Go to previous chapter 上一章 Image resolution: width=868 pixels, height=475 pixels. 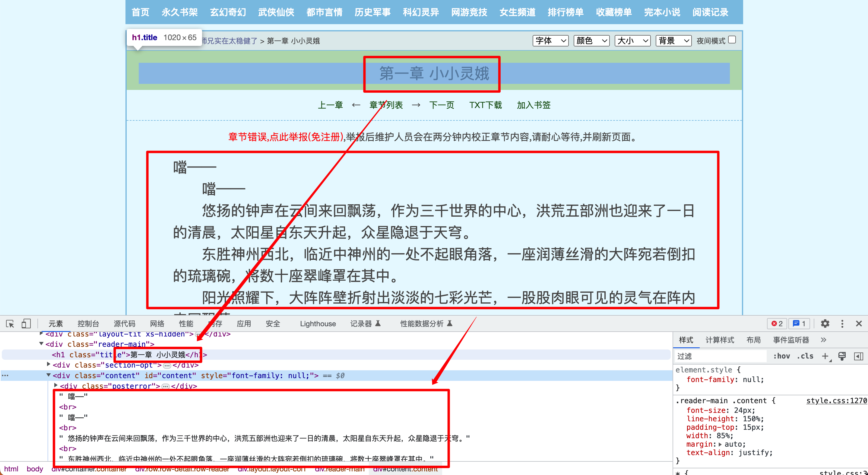pyautogui.click(x=330, y=105)
